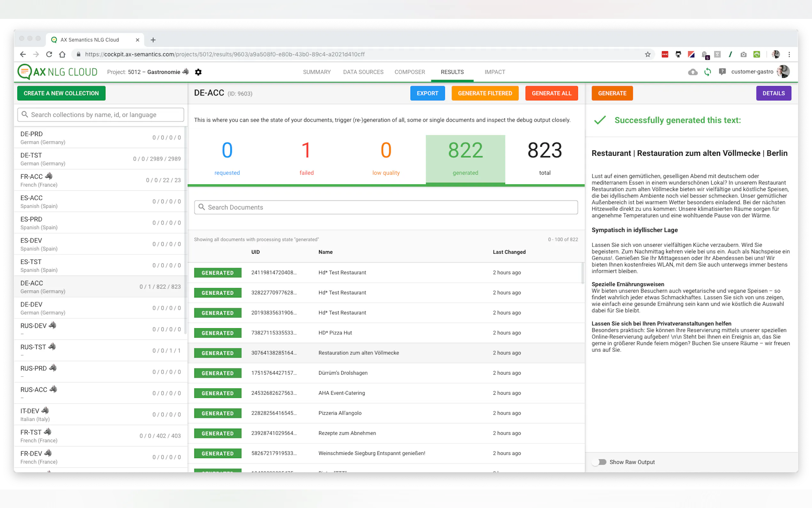The height and width of the screenshot is (508, 812).
Task: Open the Data Sources tab
Action: pos(363,72)
